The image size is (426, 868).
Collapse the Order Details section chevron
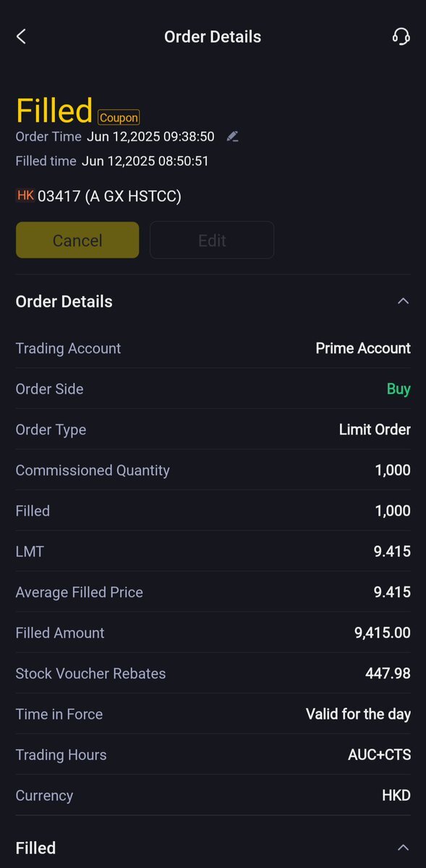[x=404, y=301]
